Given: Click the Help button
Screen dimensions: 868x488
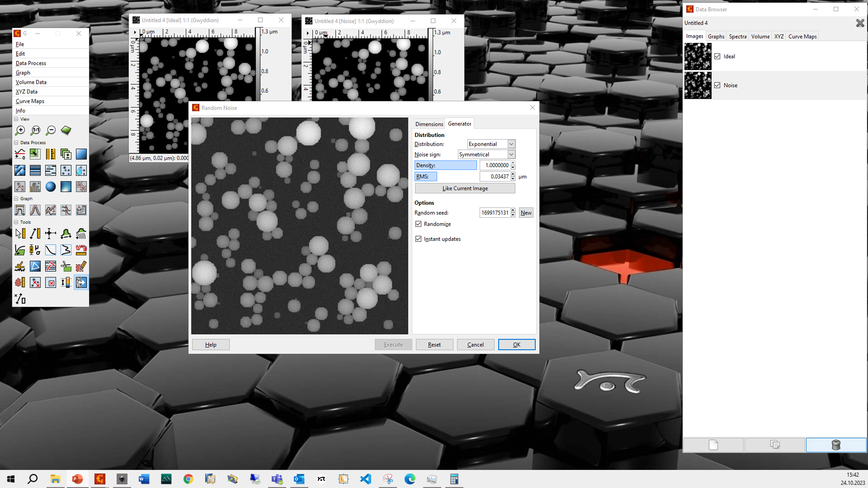Looking at the screenshot, I should tap(211, 344).
